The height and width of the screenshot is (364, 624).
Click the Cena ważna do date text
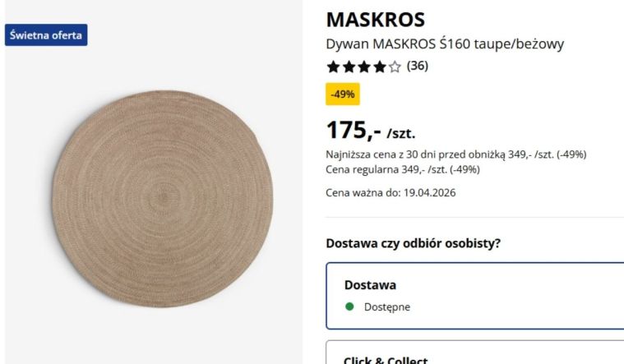point(391,193)
